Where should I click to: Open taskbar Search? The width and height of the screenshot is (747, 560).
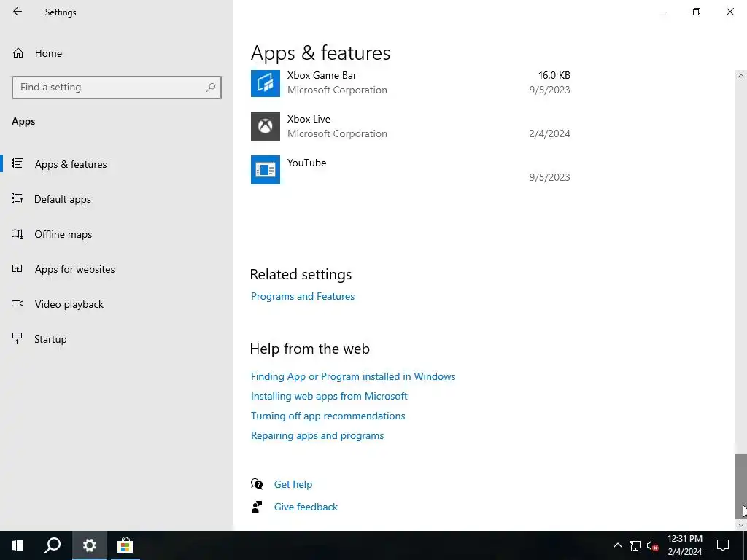tap(53, 545)
